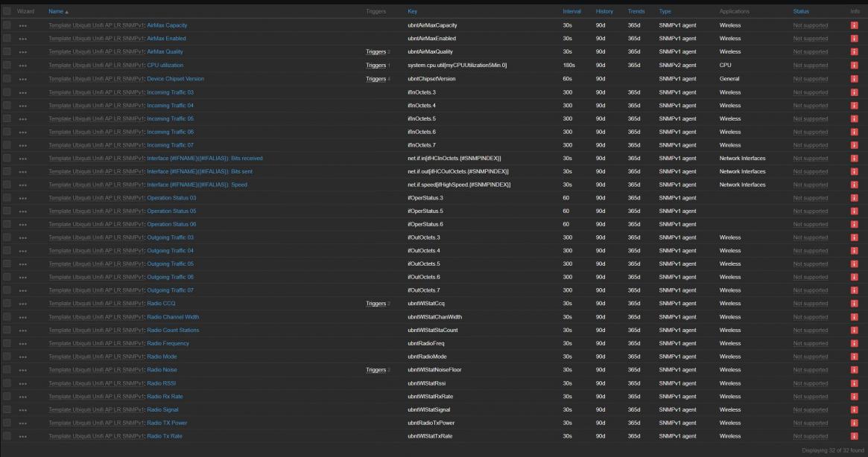Show Triggers popup for Radio Noise

pos(376,370)
